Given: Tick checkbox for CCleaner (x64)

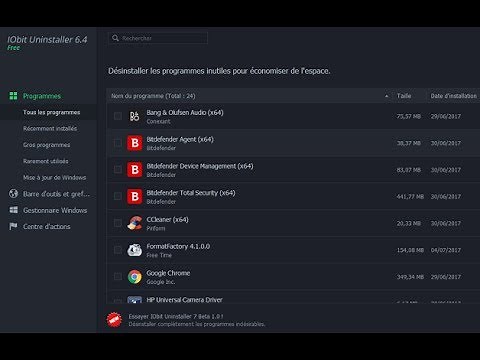Looking at the screenshot, I should coord(118,223).
